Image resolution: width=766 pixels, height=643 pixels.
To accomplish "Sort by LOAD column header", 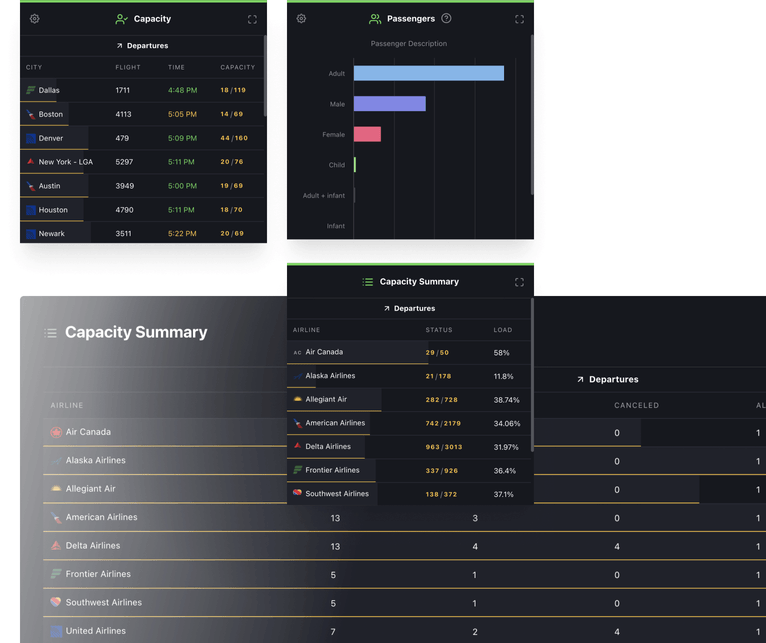I will (502, 330).
